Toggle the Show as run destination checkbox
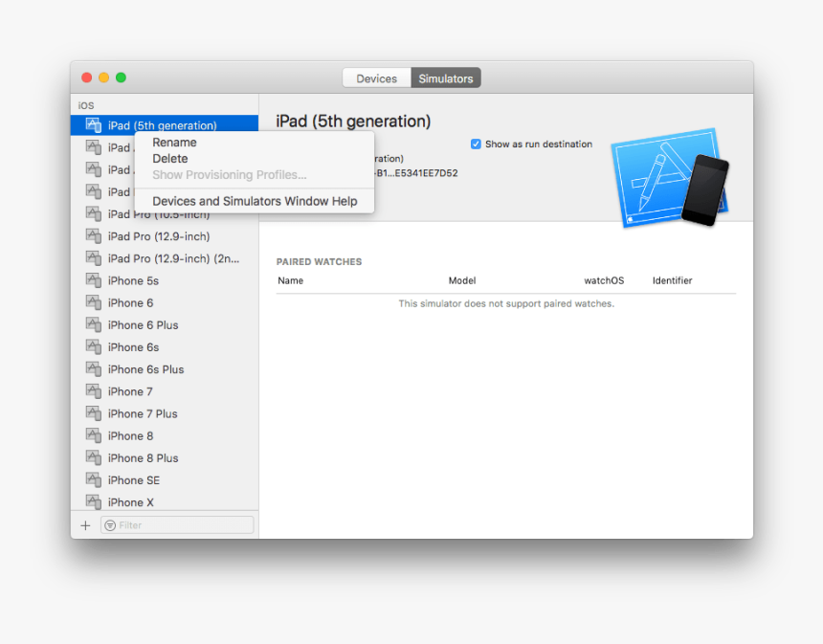This screenshot has width=823, height=644. click(476, 144)
